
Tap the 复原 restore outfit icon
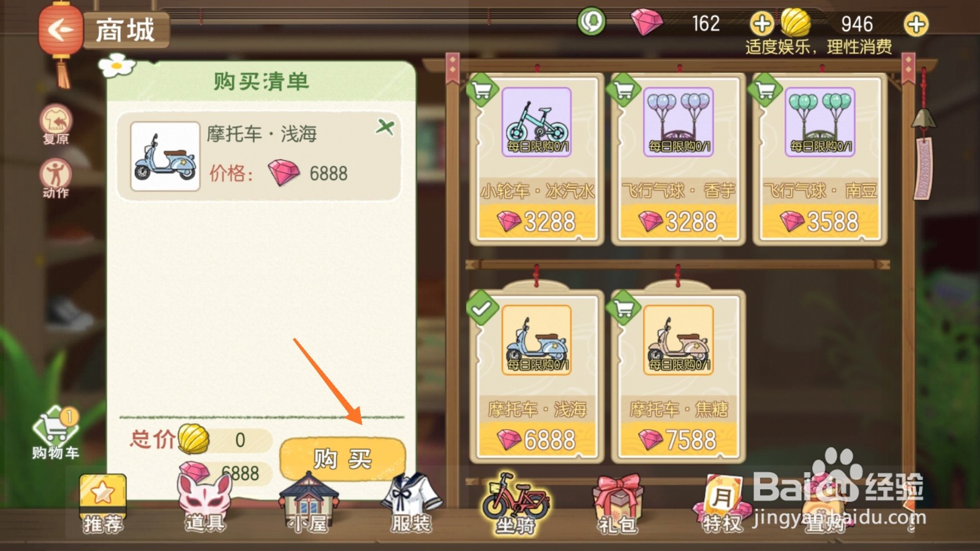tap(56, 124)
